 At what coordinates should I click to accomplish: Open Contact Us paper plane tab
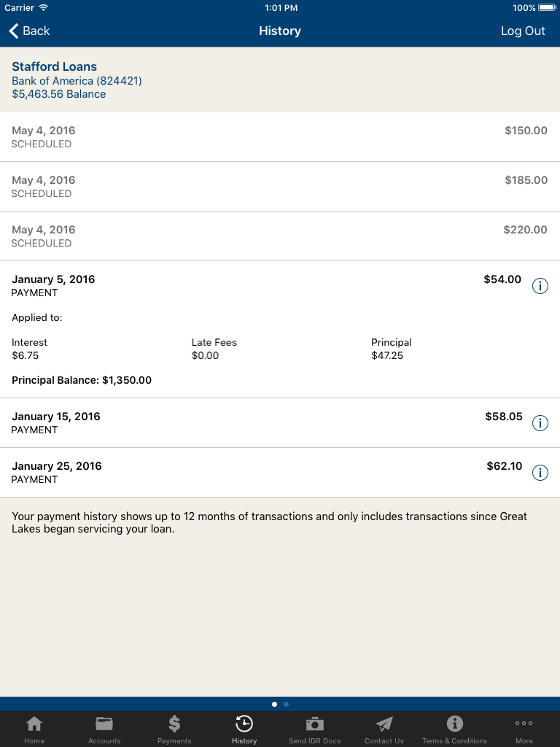pos(384,729)
